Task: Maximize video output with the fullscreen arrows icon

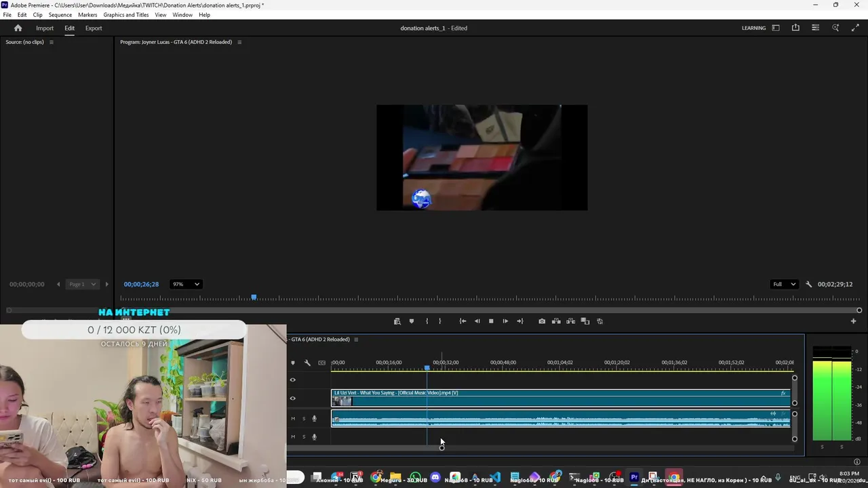Action: pos(855,28)
